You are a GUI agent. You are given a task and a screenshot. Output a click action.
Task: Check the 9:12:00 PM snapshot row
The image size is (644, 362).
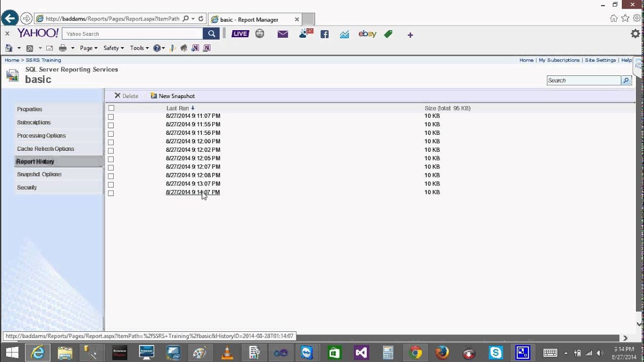pyautogui.click(x=111, y=142)
